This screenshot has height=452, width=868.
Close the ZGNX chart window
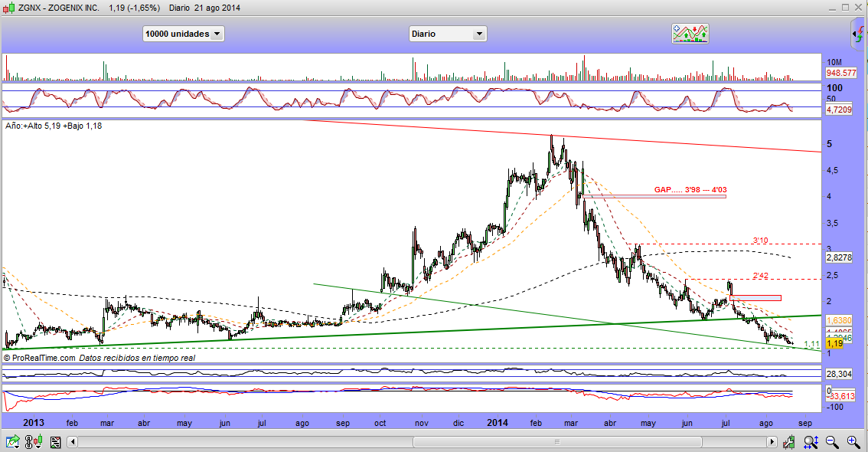coord(859,7)
